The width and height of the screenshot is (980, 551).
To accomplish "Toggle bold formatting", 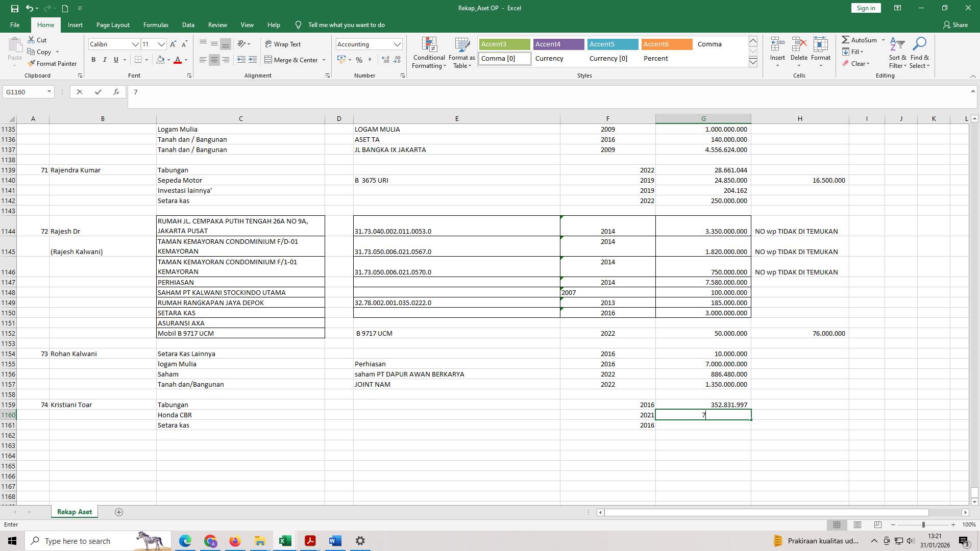I will click(x=93, y=60).
